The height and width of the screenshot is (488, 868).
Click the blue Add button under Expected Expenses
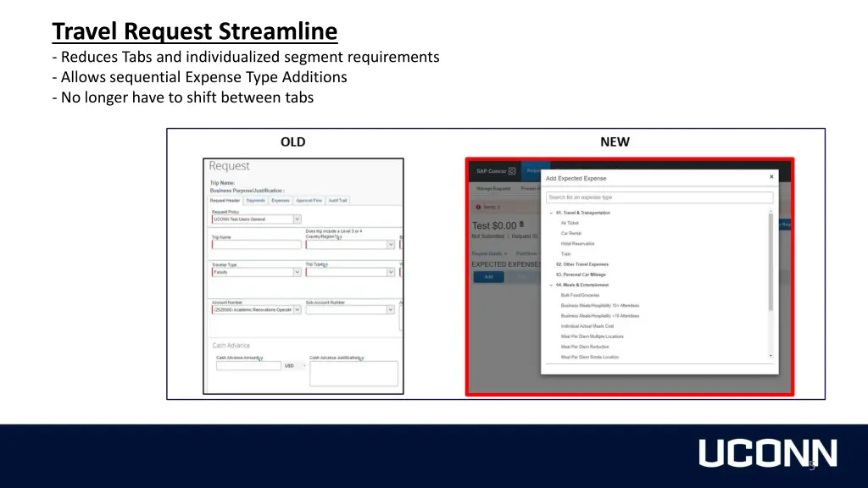coord(488,277)
